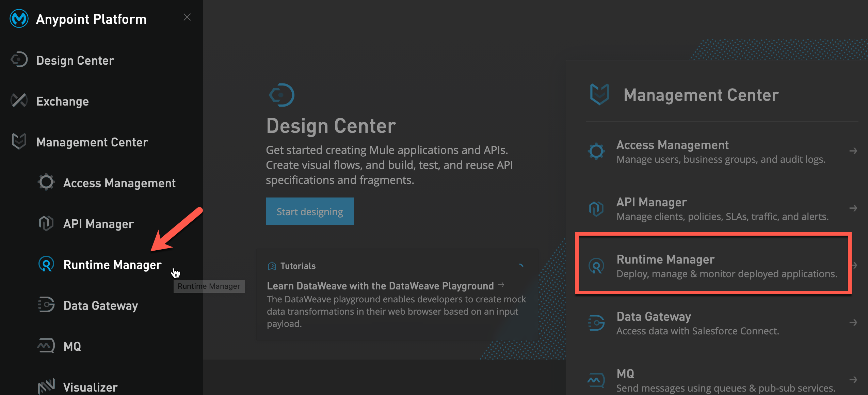The width and height of the screenshot is (868, 395).
Task: Click the Management Center panel shield icon
Action: [599, 94]
